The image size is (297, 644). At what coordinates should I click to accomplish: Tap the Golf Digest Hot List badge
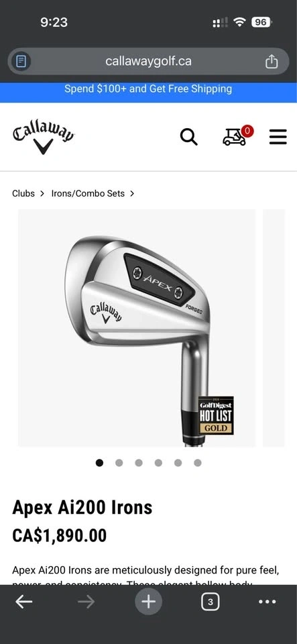click(216, 416)
